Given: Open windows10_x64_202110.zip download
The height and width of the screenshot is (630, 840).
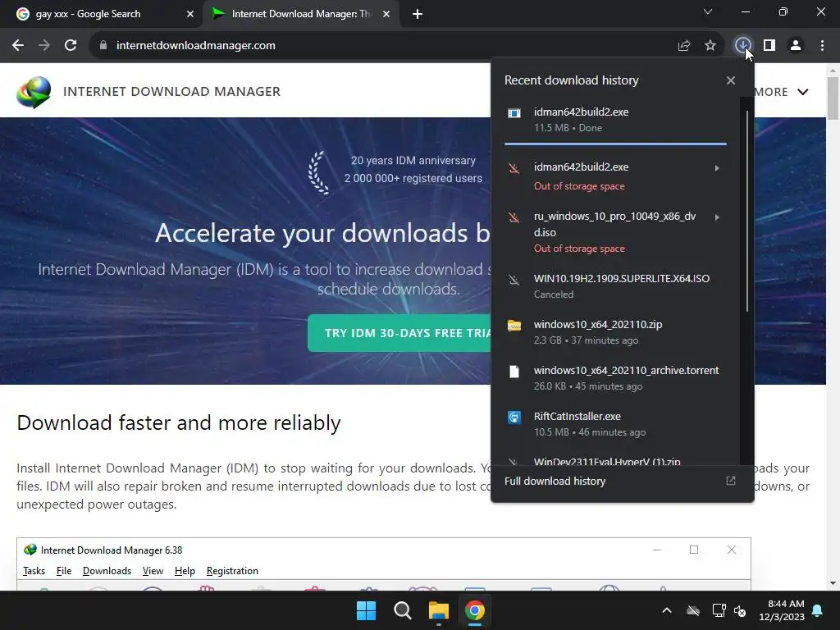Looking at the screenshot, I should [615, 332].
